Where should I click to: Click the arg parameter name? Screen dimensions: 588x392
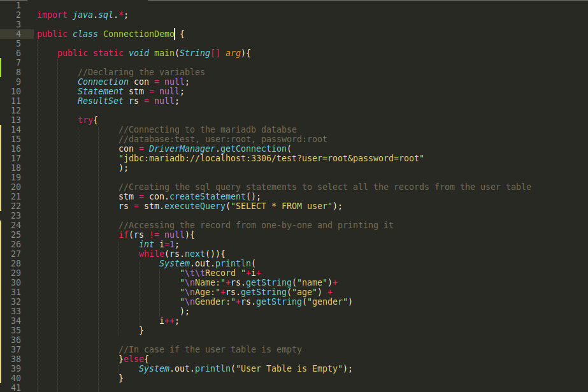[233, 54]
